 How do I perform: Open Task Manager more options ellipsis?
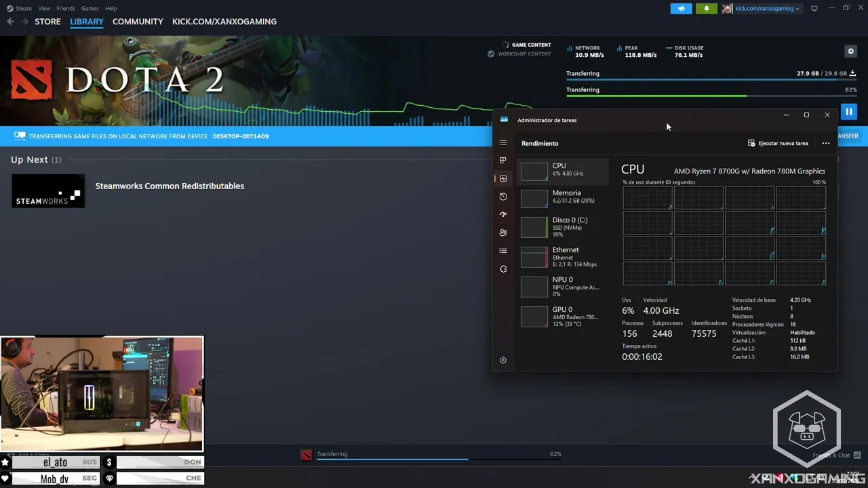coord(826,143)
